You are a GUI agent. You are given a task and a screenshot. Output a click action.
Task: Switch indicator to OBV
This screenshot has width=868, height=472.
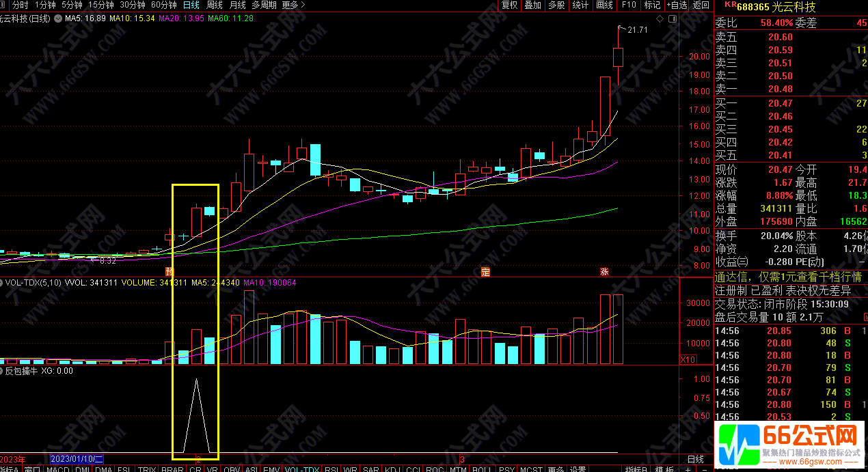[232, 469]
